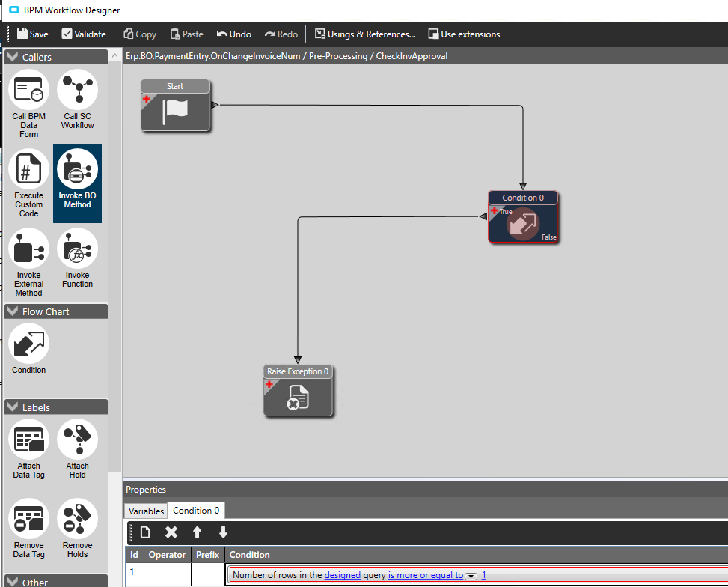Choose the Attach Data Tag label icon
The image size is (728, 587).
28,440
